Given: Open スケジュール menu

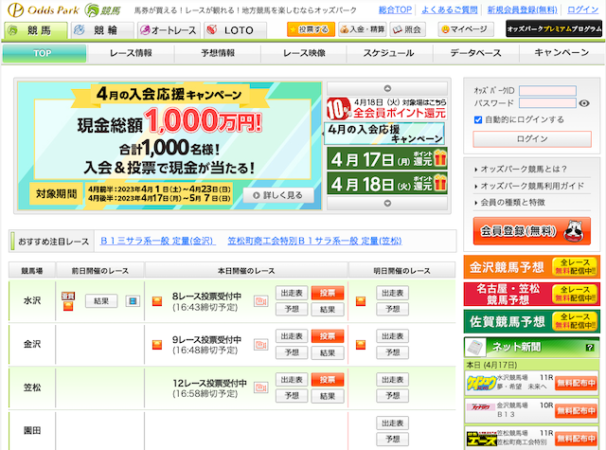Looking at the screenshot, I should click(x=389, y=53).
